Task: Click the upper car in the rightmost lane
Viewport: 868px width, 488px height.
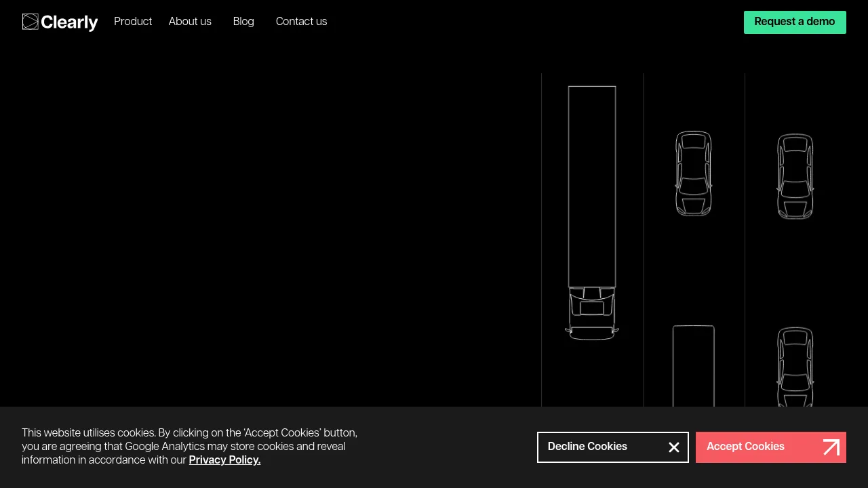Action: pos(795,176)
